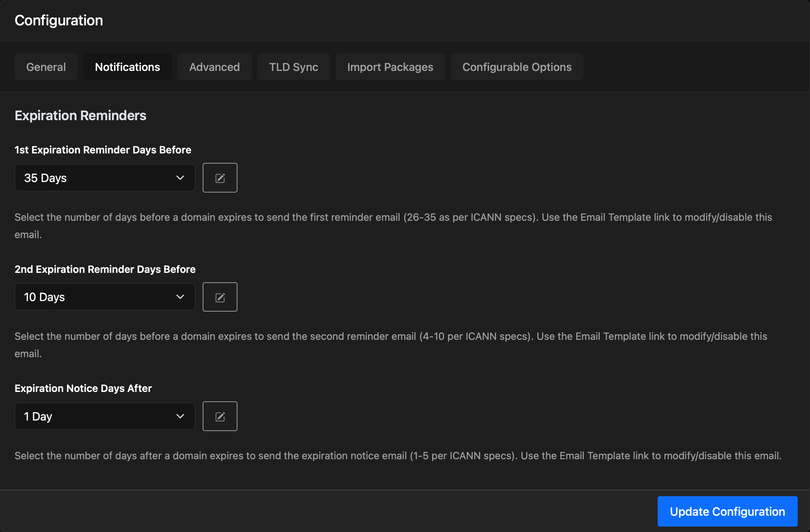Switch to the General tab
Viewport: 810px width, 532px height.
pyautogui.click(x=46, y=67)
